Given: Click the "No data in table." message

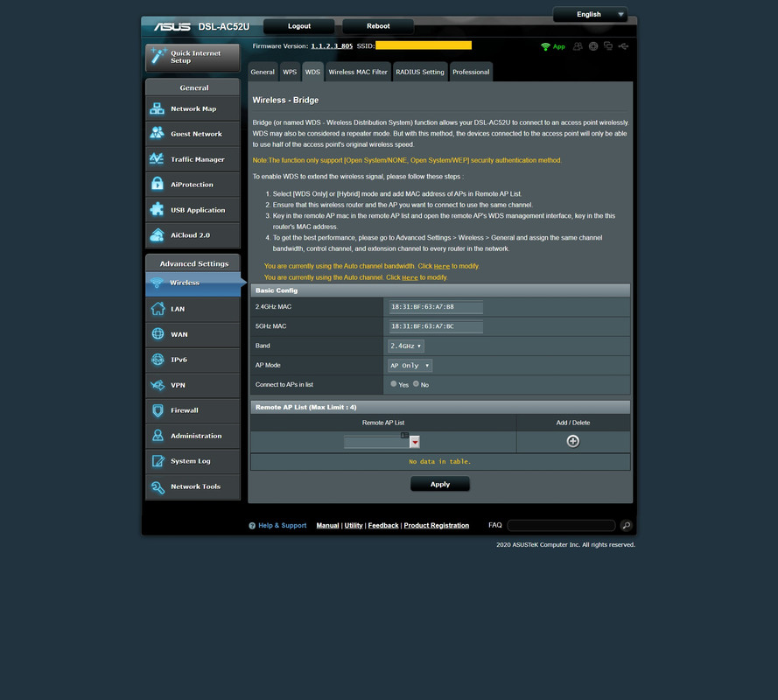Looking at the screenshot, I should point(439,461).
